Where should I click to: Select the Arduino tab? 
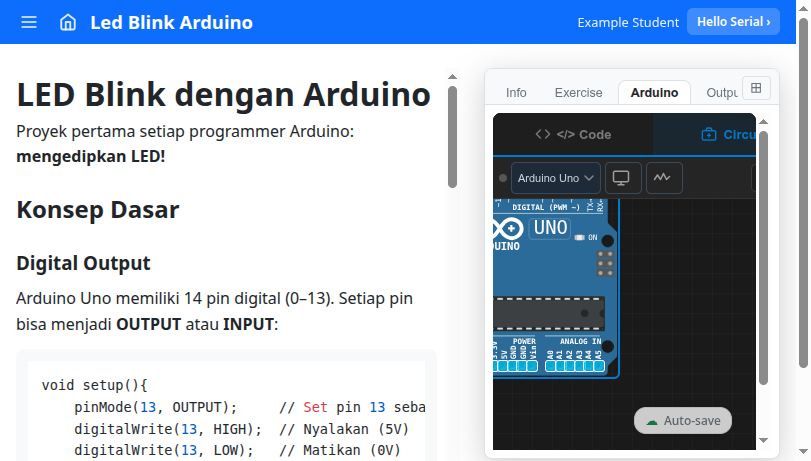654,93
